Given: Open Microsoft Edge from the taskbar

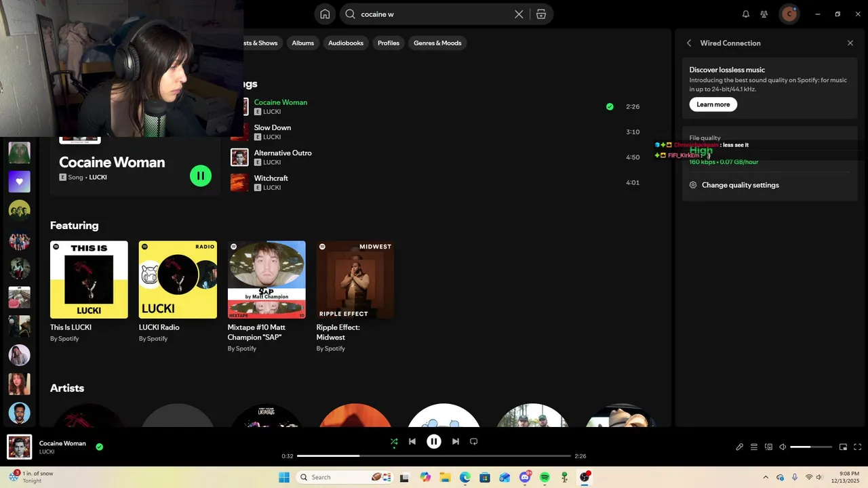Looking at the screenshot, I should click(x=465, y=477).
